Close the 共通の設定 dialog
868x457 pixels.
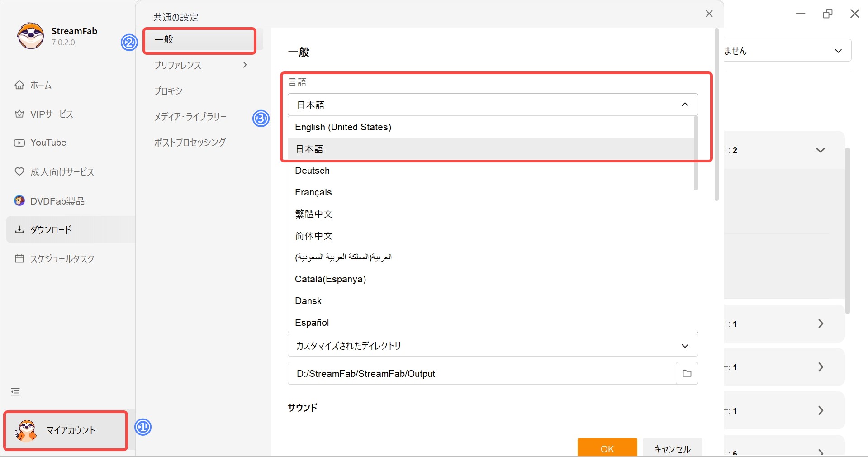tap(709, 14)
